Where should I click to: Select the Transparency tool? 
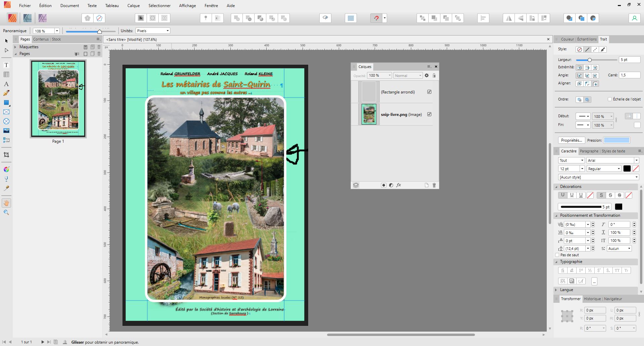point(6,179)
